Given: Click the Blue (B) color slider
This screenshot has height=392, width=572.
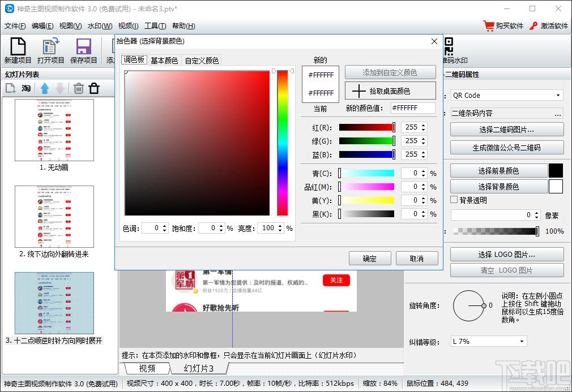Looking at the screenshot, I should pos(366,154).
